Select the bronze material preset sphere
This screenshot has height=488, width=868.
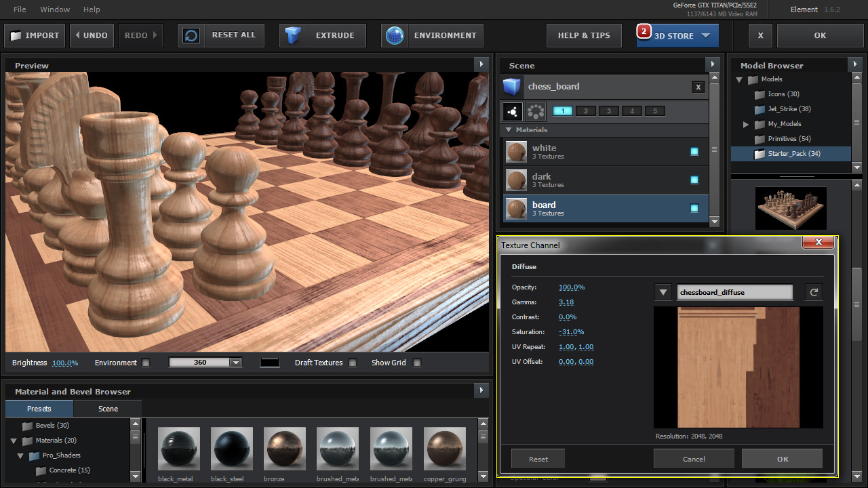tap(285, 448)
